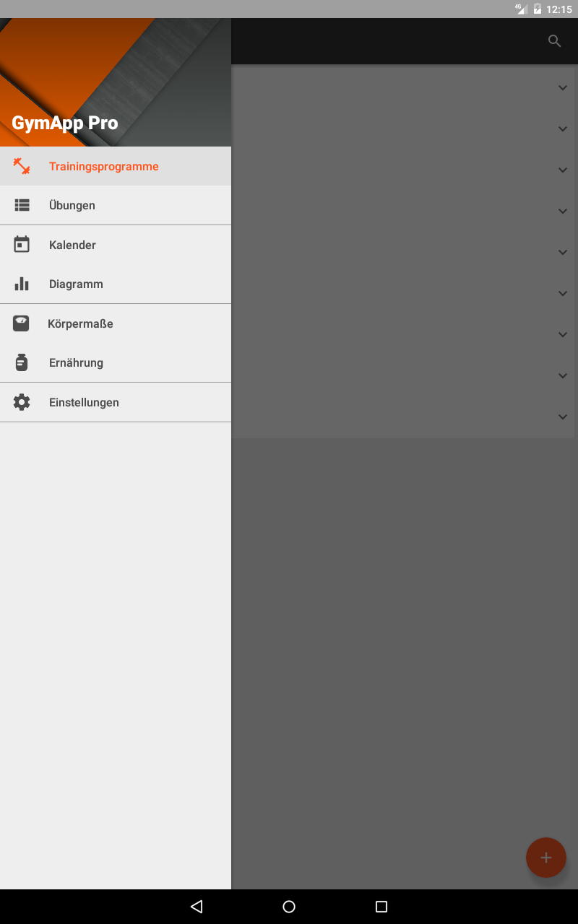Click the list icon next to Übungen
This screenshot has width=578, height=924.
tap(22, 205)
